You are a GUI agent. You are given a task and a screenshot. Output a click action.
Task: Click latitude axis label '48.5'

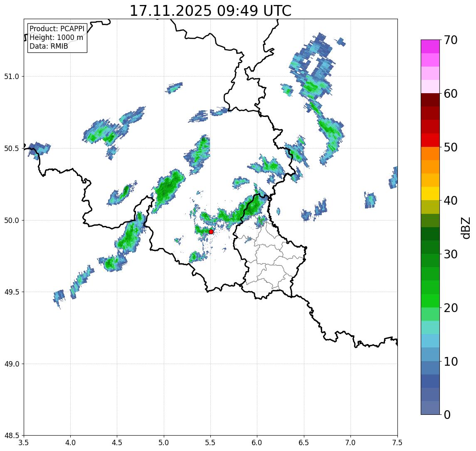(x=12, y=436)
